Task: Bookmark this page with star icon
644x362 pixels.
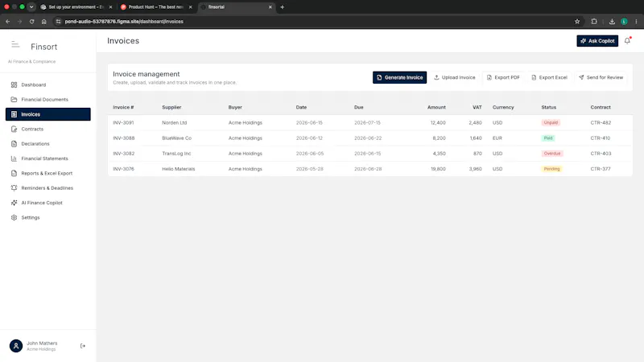Action: tap(577, 22)
